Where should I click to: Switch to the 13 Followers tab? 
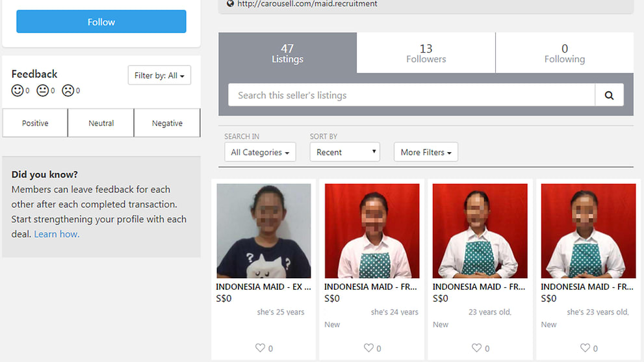pyautogui.click(x=426, y=53)
